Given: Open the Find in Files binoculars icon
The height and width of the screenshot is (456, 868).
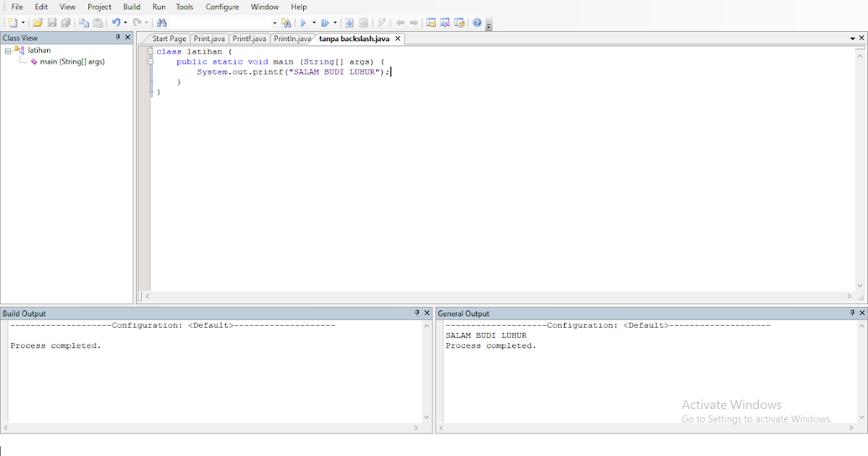Looking at the screenshot, I should [161, 22].
